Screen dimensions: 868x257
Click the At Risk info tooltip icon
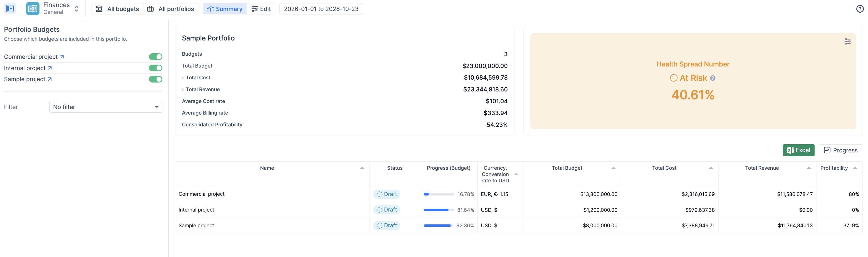tap(712, 78)
